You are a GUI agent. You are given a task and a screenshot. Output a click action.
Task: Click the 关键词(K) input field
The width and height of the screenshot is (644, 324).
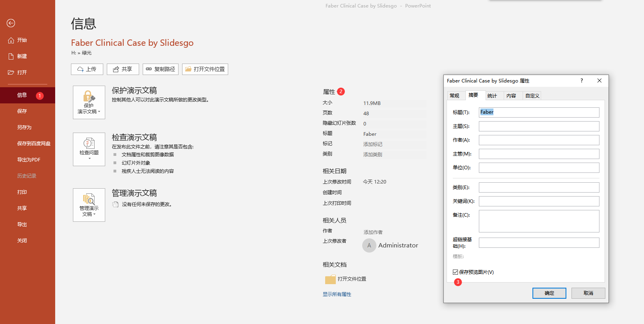[539, 201]
